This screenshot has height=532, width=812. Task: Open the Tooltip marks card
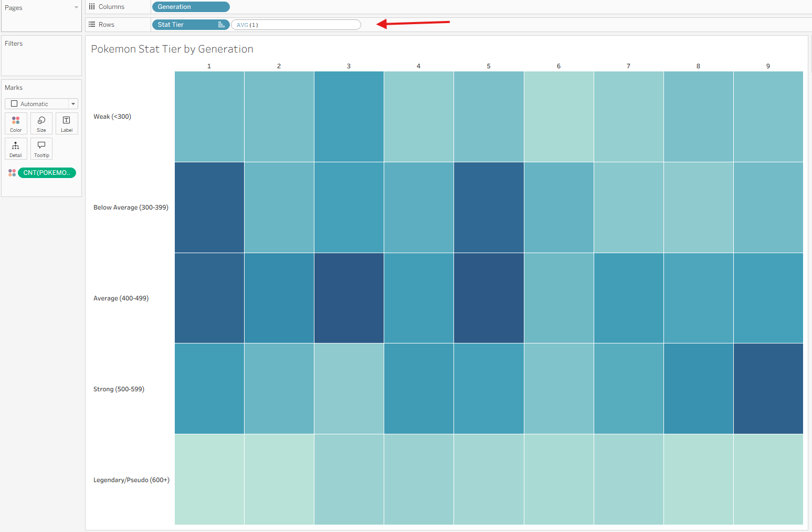click(x=41, y=149)
